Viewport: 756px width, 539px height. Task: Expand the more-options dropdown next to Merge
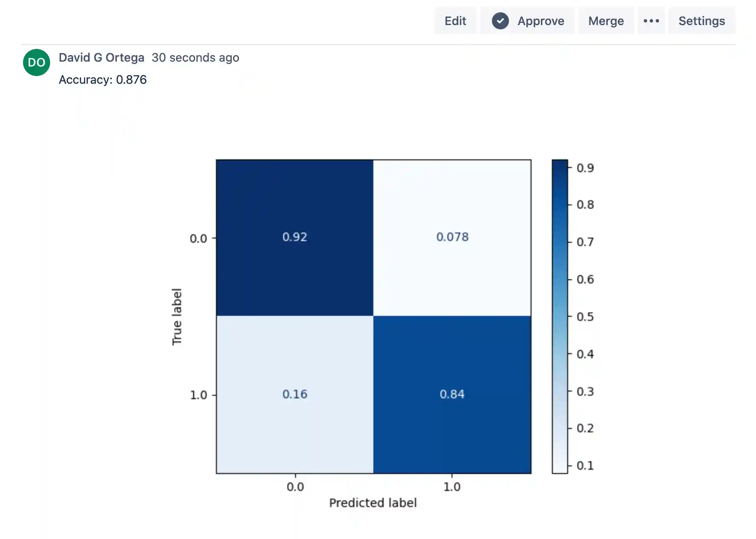point(652,20)
